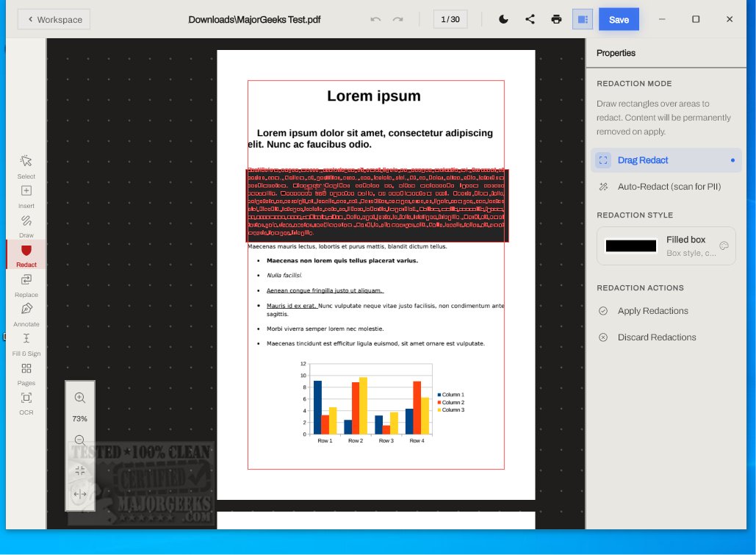Select the Fill & Sign tool
This screenshot has height=555, width=756.
point(26,344)
